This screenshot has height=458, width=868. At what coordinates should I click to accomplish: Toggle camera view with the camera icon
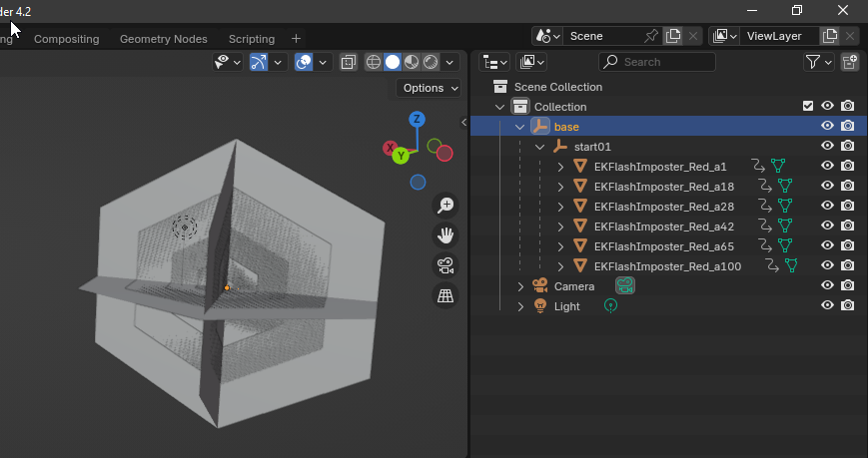(x=445, y=265)
